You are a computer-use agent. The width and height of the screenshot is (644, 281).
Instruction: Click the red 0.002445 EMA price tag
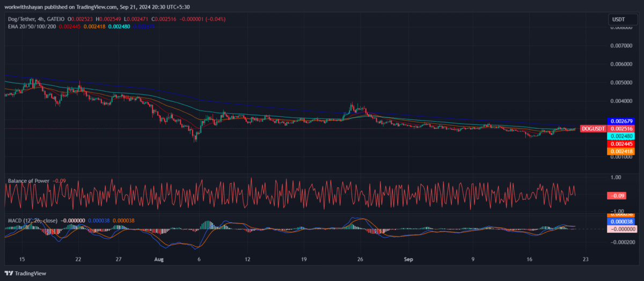620,144
